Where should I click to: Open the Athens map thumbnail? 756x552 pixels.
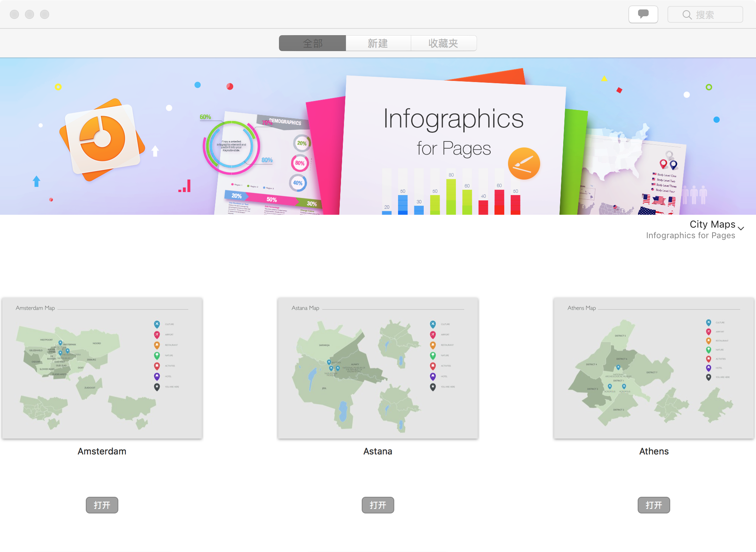654,368
